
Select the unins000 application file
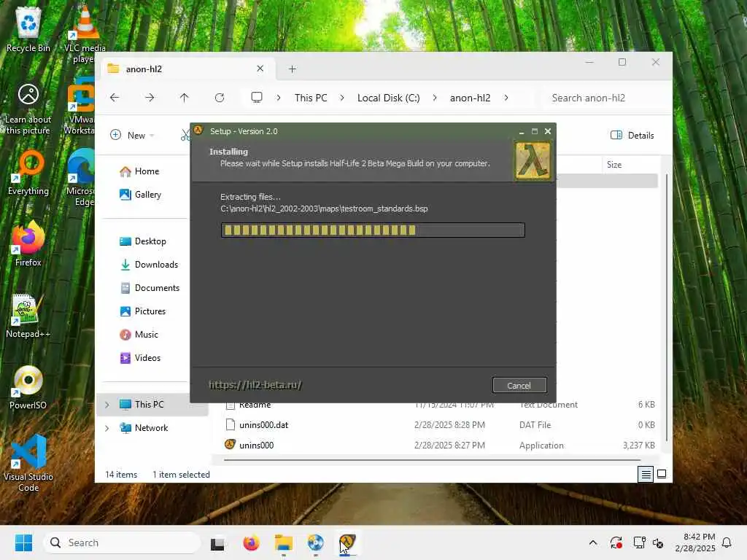tap(440, 446)
